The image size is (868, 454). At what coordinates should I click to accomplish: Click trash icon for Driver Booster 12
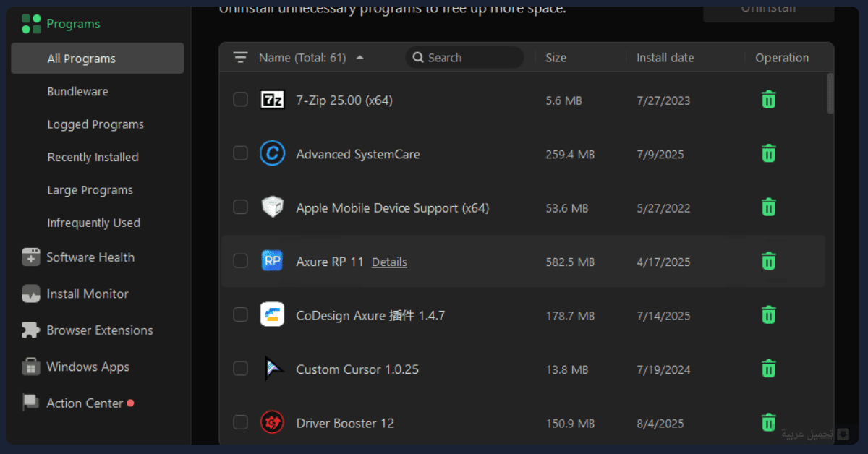tap(769, 422)
